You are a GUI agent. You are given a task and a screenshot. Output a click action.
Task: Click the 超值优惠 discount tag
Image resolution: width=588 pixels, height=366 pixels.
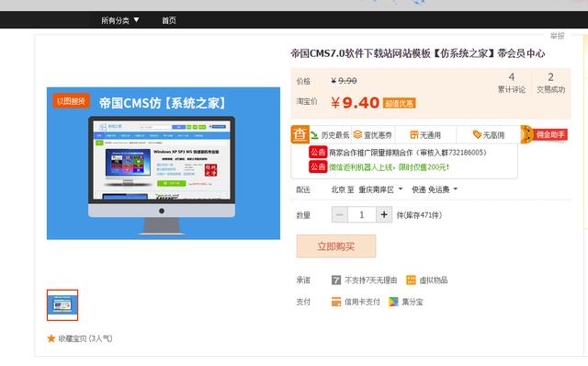click(399, 103)
